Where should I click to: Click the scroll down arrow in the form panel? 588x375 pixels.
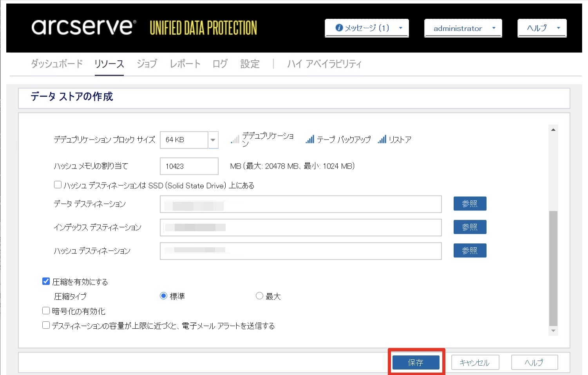coord(553,331)
